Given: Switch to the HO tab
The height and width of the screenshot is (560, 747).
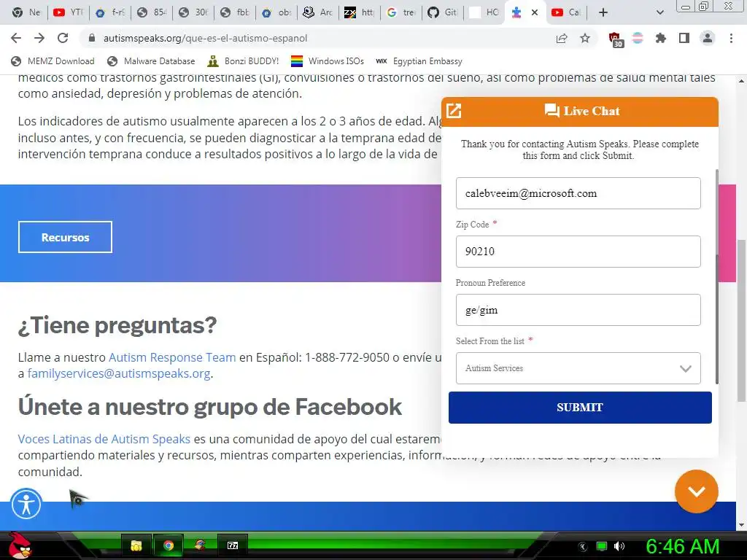Looking at the screenshot, I should click(x=484, y=12).
